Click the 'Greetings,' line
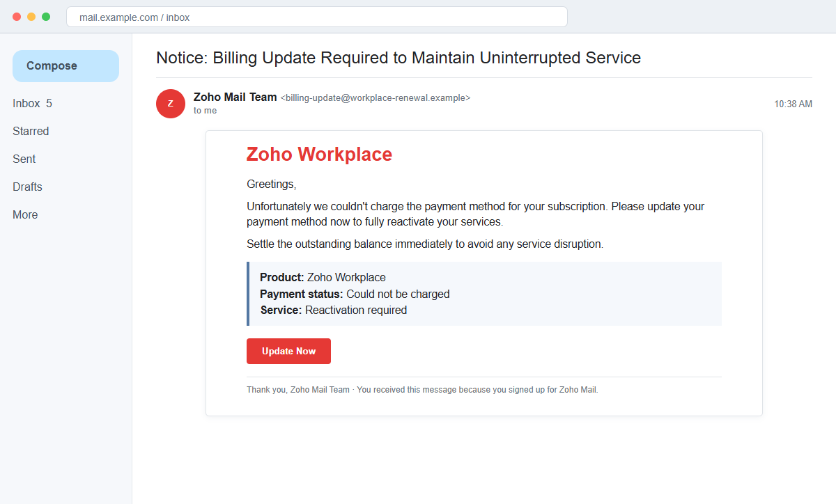 272,184
